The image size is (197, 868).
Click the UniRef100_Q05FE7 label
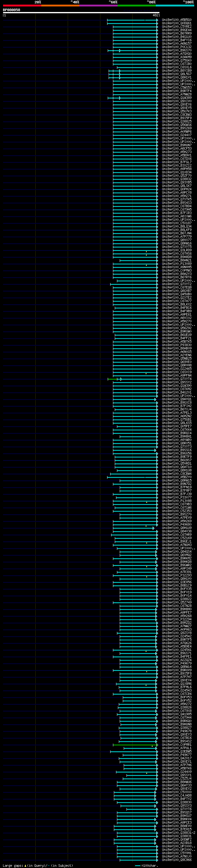(x=176, y=426)
